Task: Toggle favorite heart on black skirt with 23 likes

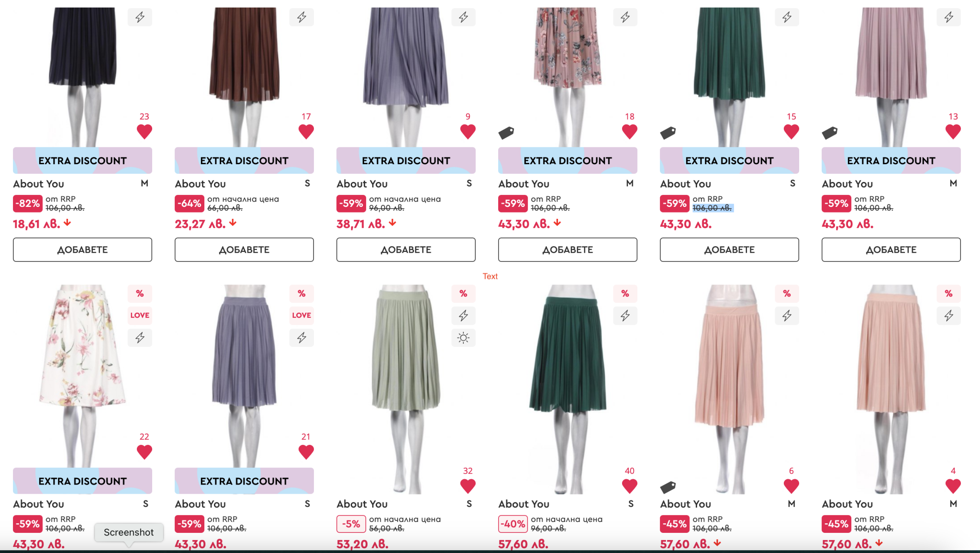Action: point(144,131)
